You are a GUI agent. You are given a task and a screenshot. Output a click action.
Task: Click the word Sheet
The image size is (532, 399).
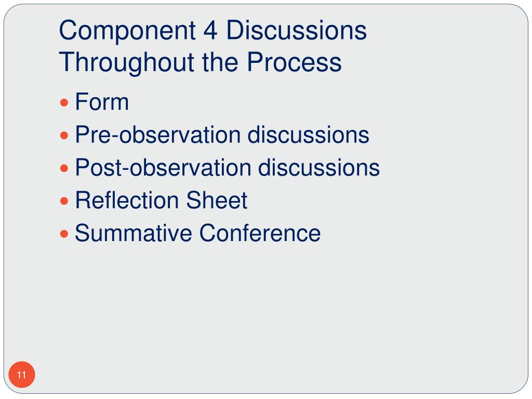(x=217, y=200)
